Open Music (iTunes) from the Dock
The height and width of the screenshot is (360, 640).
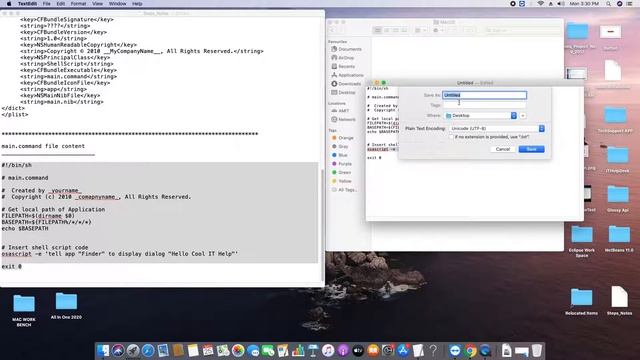(x=328, y=350)
